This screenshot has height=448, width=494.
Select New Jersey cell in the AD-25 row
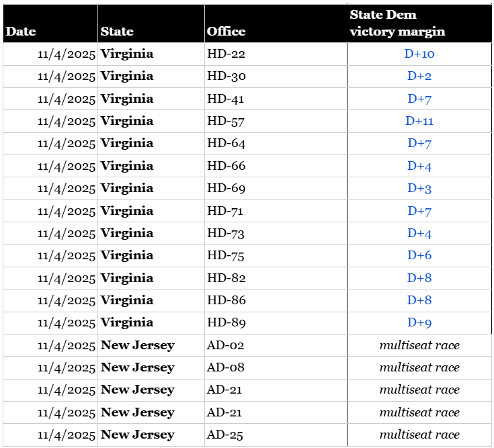point(137,435)
